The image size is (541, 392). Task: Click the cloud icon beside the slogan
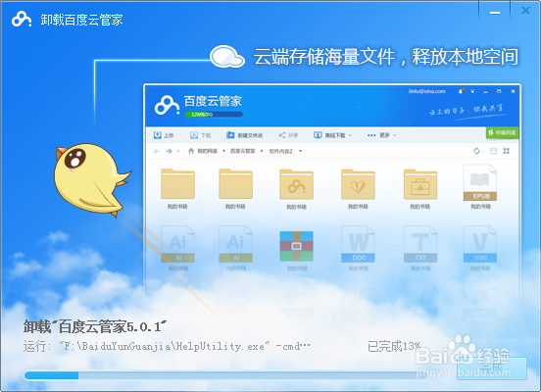click(227, 56)
